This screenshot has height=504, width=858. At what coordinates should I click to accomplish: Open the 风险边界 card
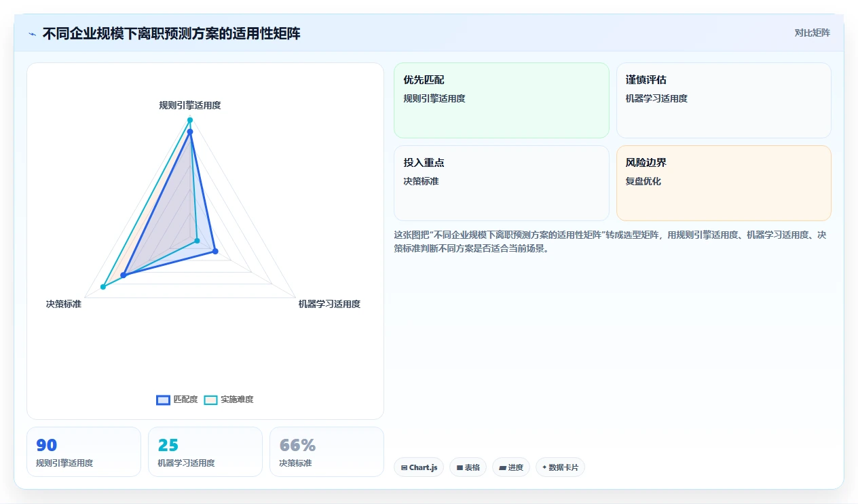pos(724,183)
